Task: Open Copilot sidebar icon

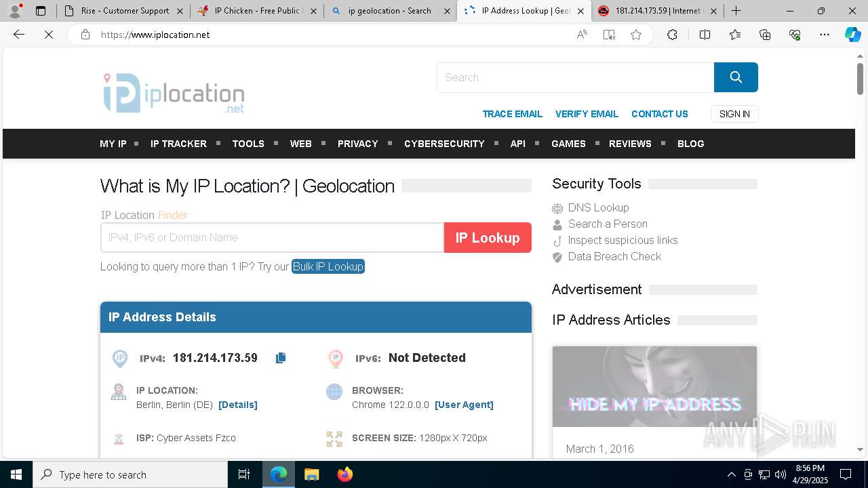Action: 852,35
